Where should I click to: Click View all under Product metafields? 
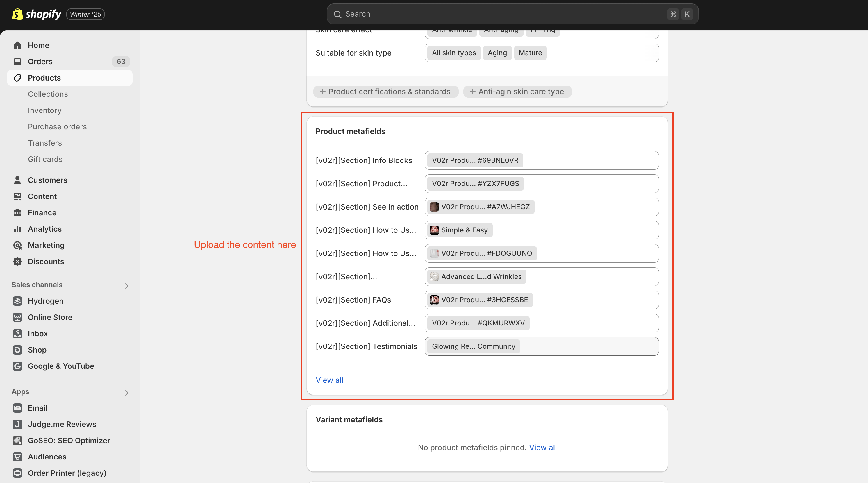click(x=329, y=380)
